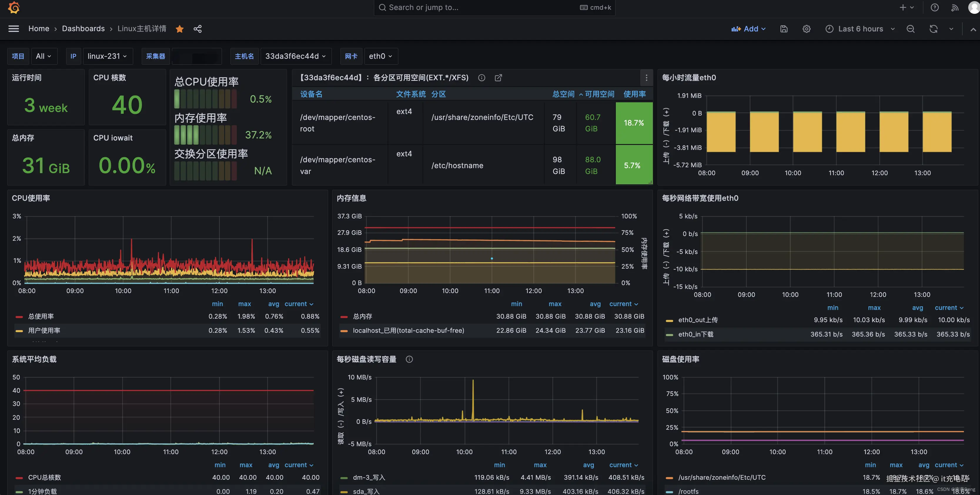The height and width of the screenshot is (495, 980).
Task: Save the dashboard with the save icon
Action: point(784,29)
